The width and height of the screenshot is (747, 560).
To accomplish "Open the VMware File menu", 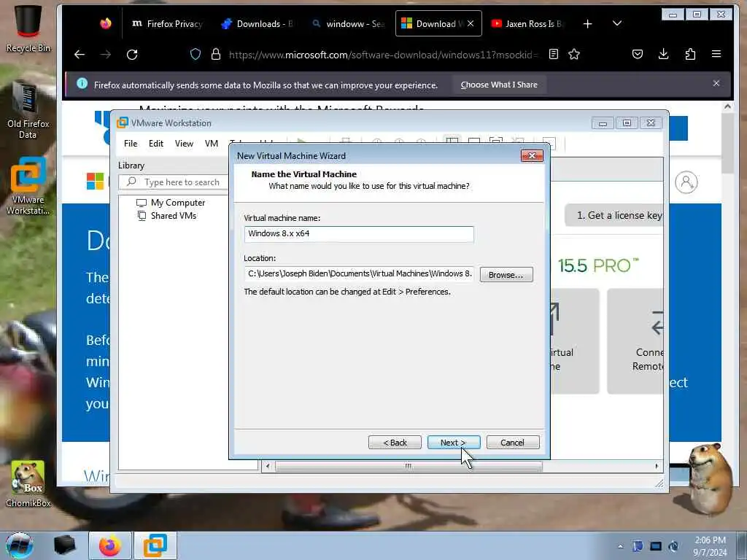I will (130, 144).
